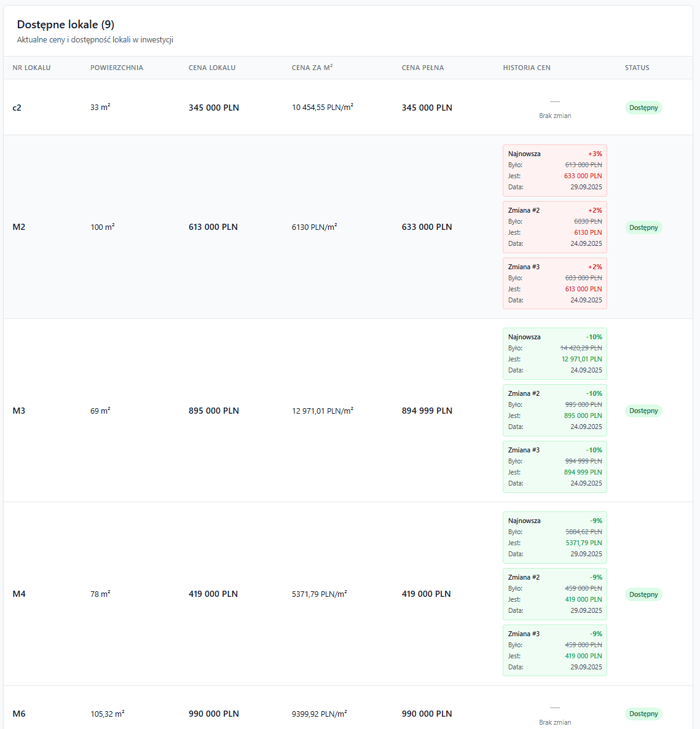Select the HISTORIA CEN column header
Screen dimensions: 700x729
click(526, 68)
